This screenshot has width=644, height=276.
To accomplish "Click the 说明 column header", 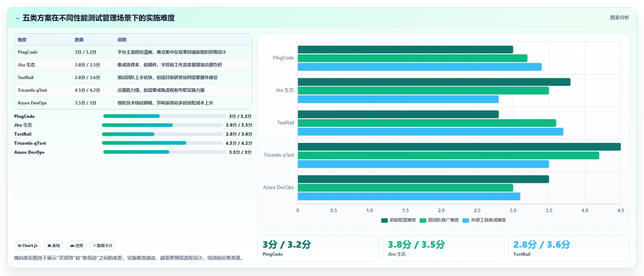I will [122, 40].
